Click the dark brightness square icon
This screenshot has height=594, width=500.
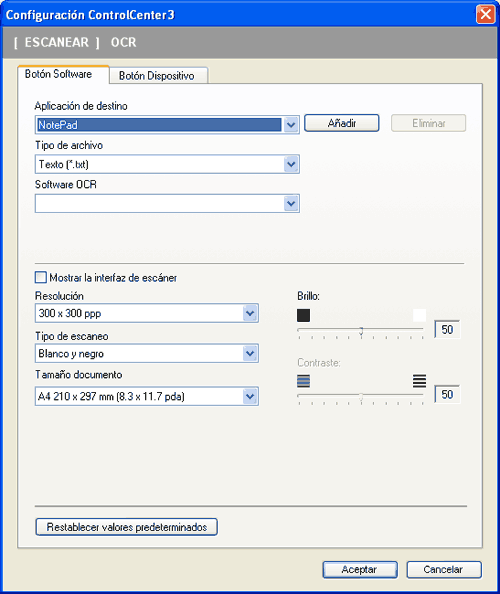coord(303,315)
